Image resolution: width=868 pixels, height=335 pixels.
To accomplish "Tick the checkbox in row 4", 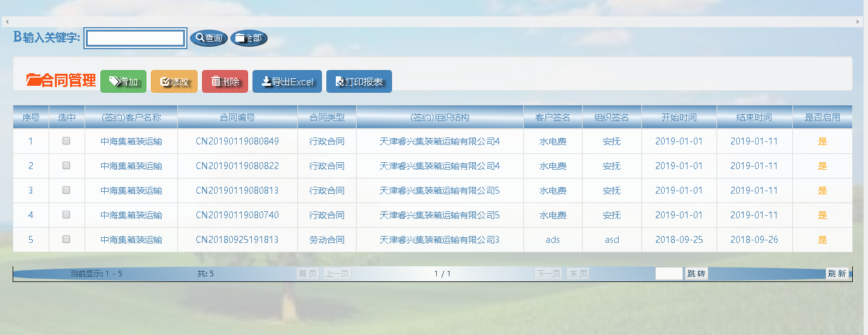I will coord(66,215).
